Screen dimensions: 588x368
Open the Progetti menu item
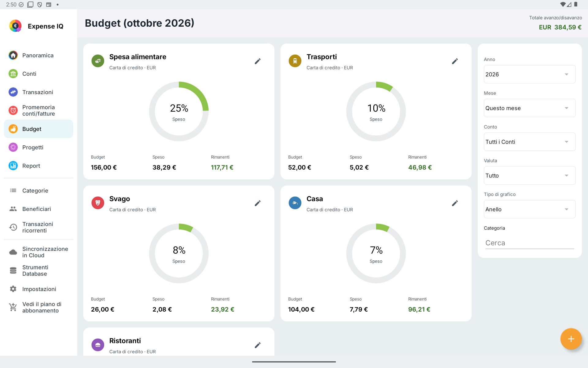click(x=39, y=147)
